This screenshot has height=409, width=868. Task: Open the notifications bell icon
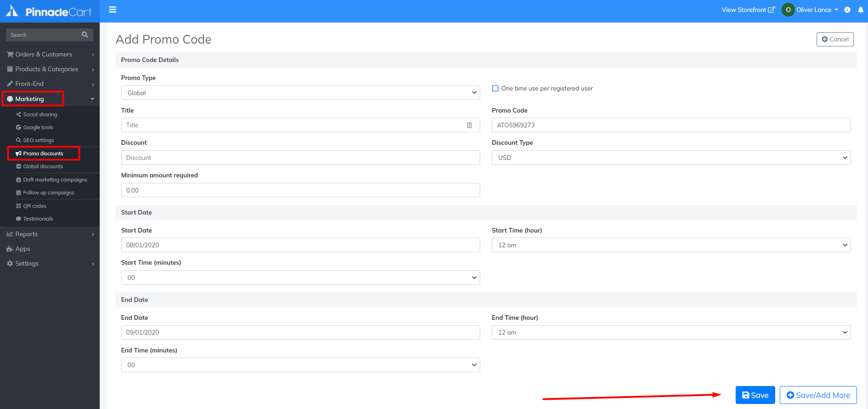pyautogui.click(x=861, y=10)
